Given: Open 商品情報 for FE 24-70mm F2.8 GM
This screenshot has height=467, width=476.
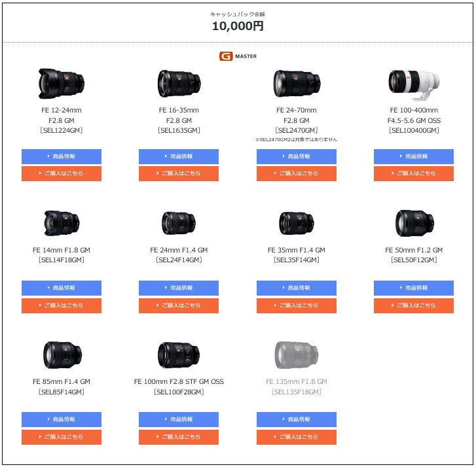Looking at the screenshot, I should click(x=297, y=156).
